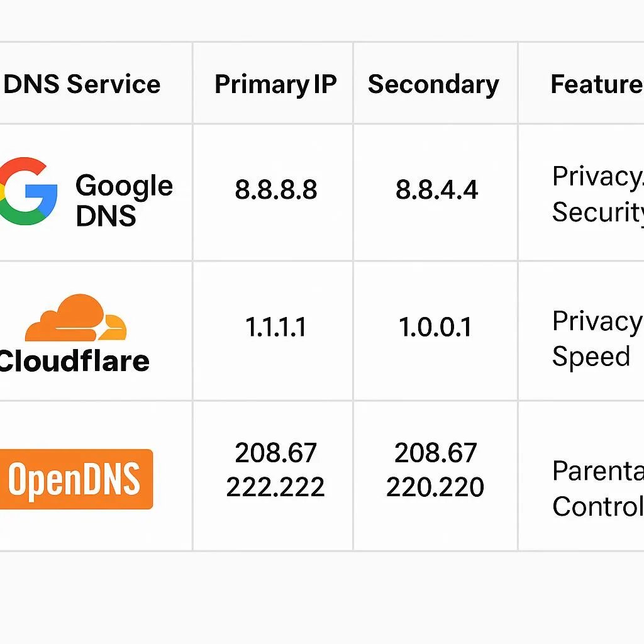Select the DNS Service column header
Viewport: 644px width, 644px height.
click(x=82, y=84)
